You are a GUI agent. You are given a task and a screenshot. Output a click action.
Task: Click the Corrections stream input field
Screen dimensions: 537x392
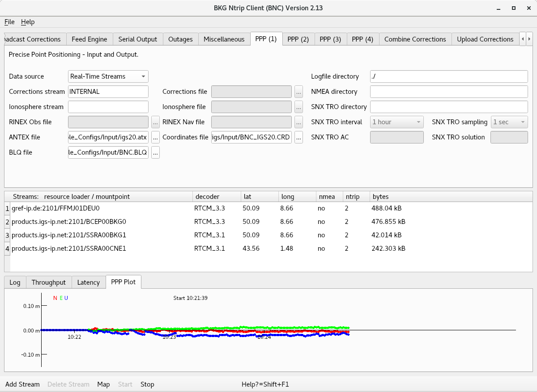pyautogui.click(x=108, y=92)
